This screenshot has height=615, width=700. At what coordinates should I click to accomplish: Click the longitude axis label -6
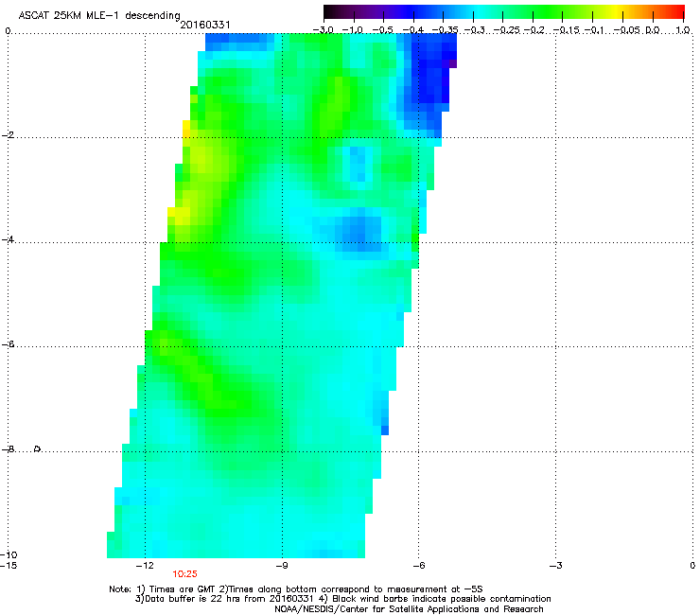tap(418, 566)
